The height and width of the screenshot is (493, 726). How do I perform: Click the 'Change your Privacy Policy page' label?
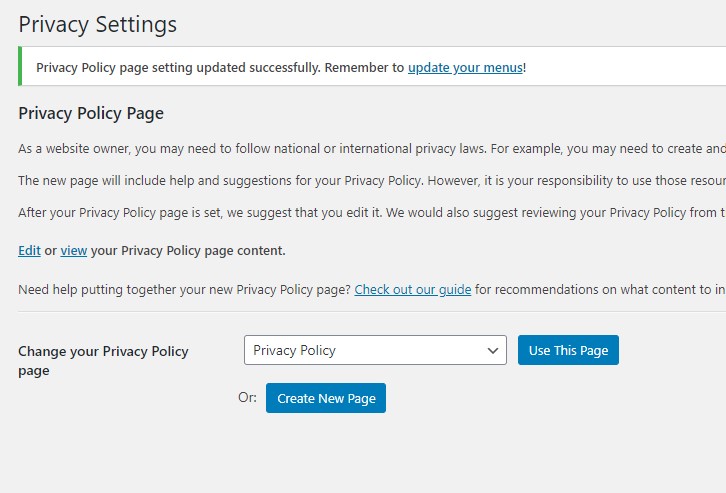103,361
